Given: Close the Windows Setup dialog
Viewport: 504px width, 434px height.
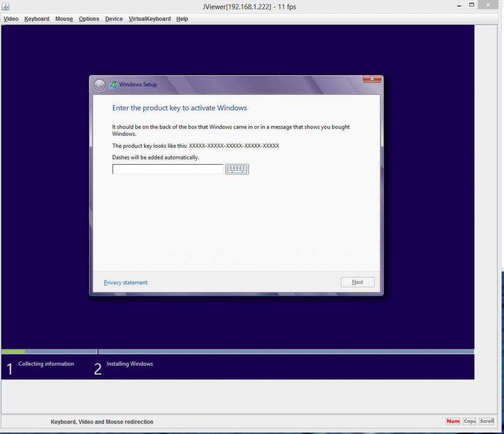Looking at the screenshot, I should coord(372,79).
